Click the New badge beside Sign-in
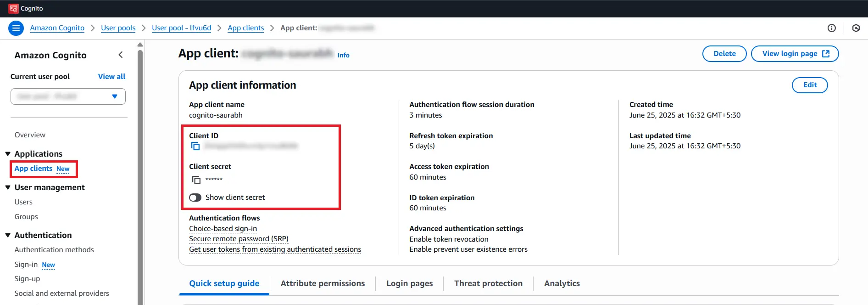The height and width of the screenshot is (305, 868). [48, 265]
